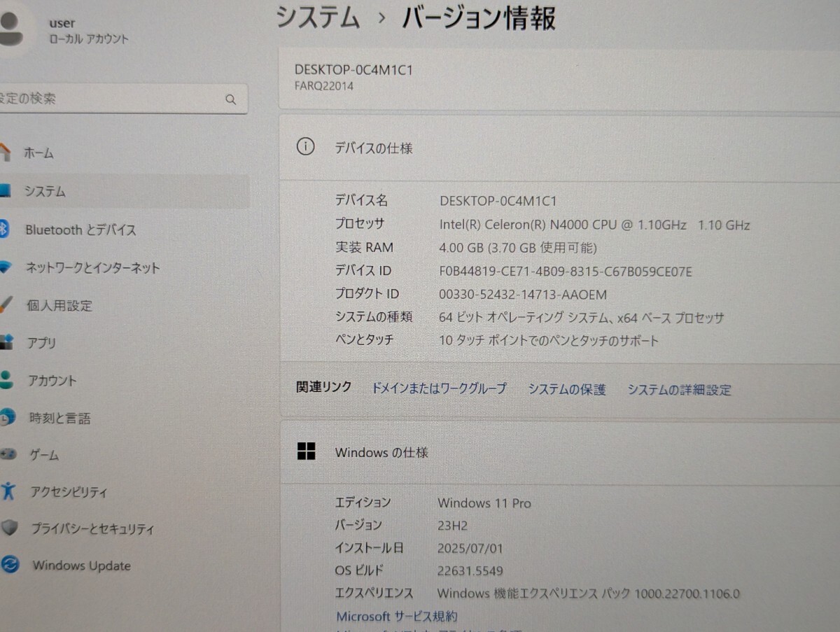The height and width of the screenshot is (632, 840).
Task: Open システムの詳細設定 link
Action: tap(679, 390)
